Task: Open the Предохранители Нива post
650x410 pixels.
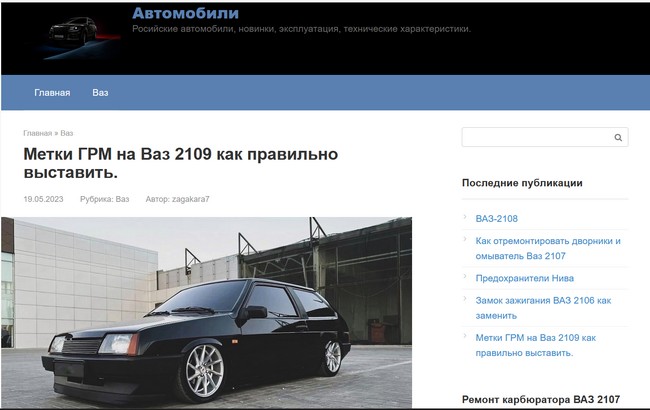Action: (x=524, y=278)
